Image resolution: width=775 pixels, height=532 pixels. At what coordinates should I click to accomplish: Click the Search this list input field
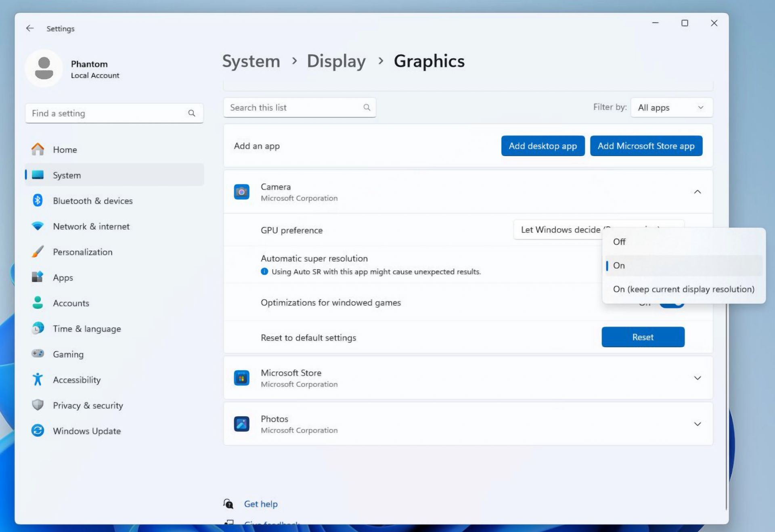299,107
